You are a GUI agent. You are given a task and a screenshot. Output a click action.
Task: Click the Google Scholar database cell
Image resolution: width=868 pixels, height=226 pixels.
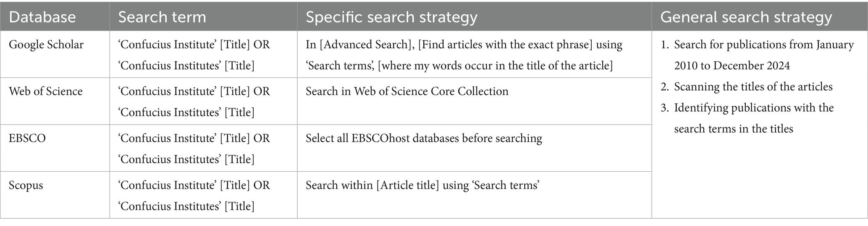pyautogui.click(x=46, y=45)
